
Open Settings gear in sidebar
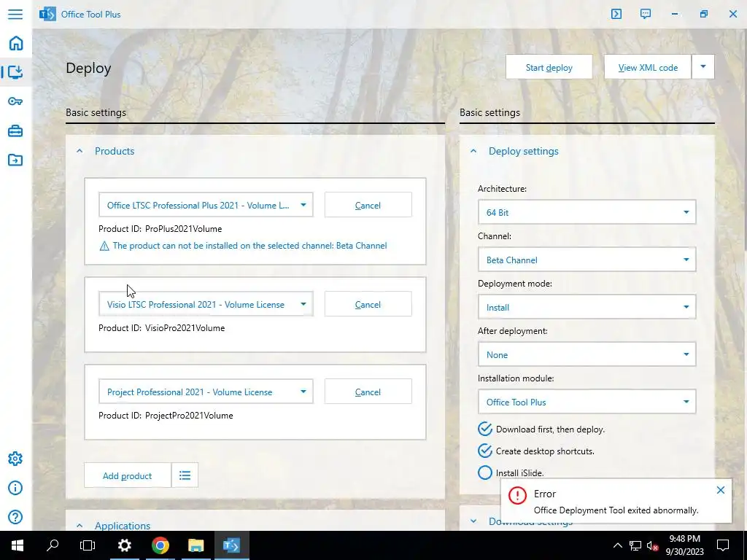coord(15,459)
